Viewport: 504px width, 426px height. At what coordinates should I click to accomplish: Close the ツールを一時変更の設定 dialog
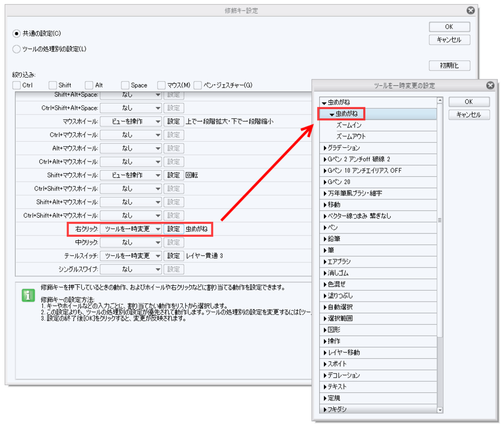[490, 86]
